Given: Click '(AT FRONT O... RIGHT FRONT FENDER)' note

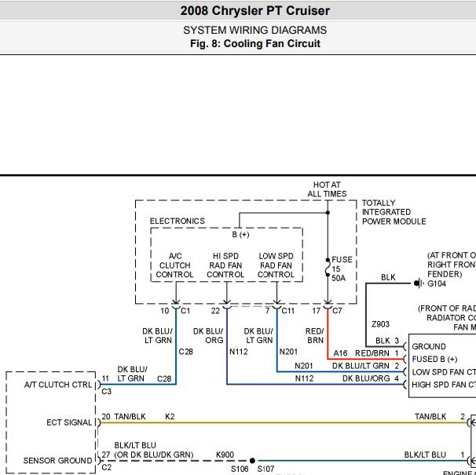Looking at the screenshot, I should 452,265.
